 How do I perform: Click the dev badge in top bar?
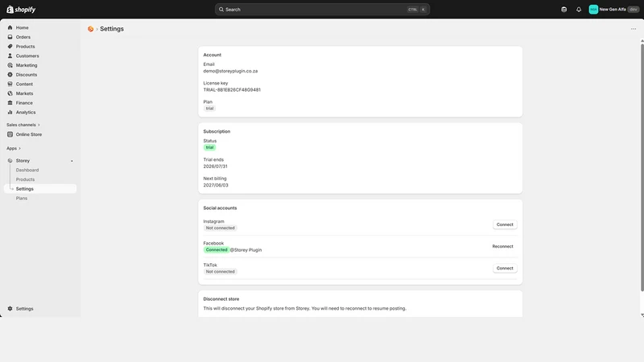pos(634,10)
